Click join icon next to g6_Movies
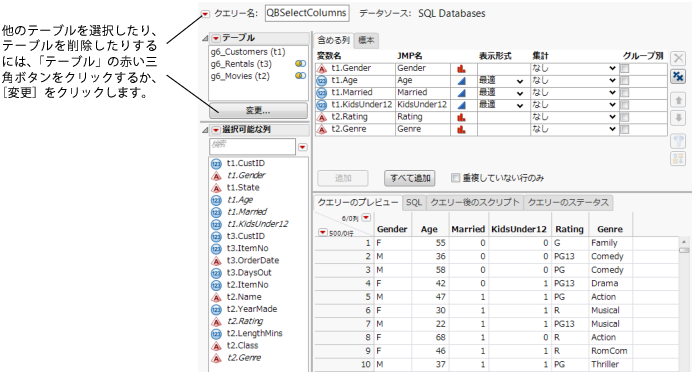This screenshot has height=374, width=694. pos(301,76)
